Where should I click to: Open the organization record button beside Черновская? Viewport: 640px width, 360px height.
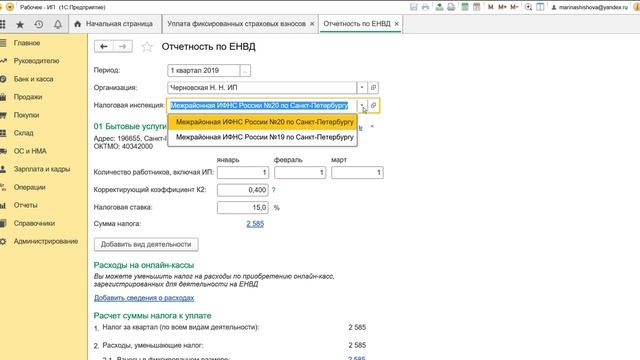[x=373, y=87]
